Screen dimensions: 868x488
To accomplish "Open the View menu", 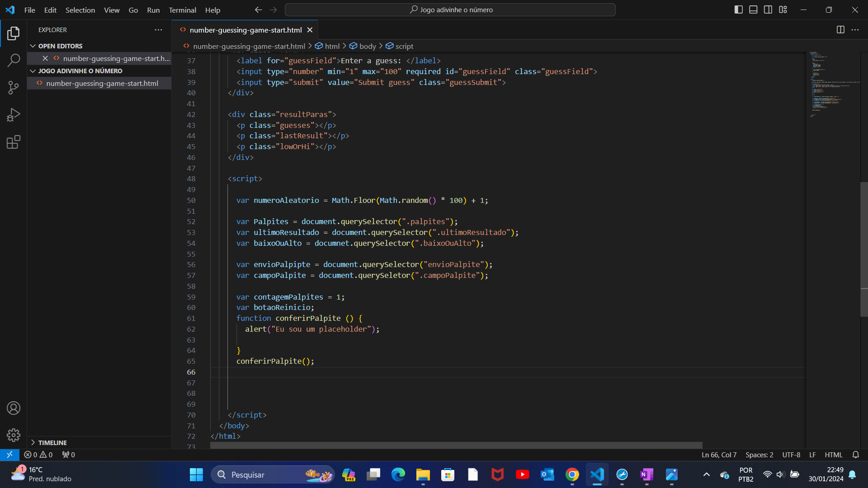I will pyautogui.click(x=112, y=10).
